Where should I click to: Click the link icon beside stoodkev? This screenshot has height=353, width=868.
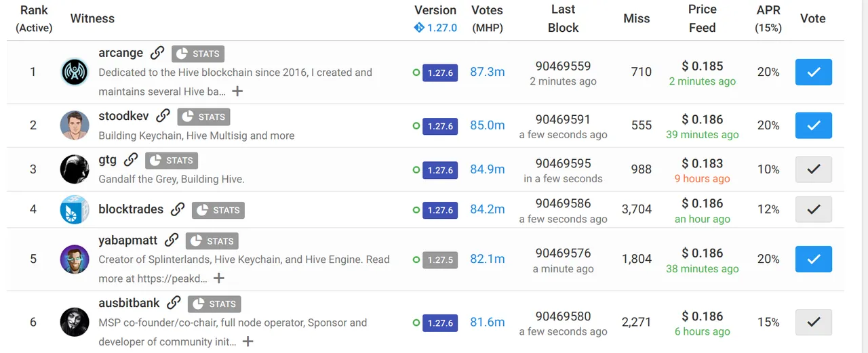click(163, 116)
